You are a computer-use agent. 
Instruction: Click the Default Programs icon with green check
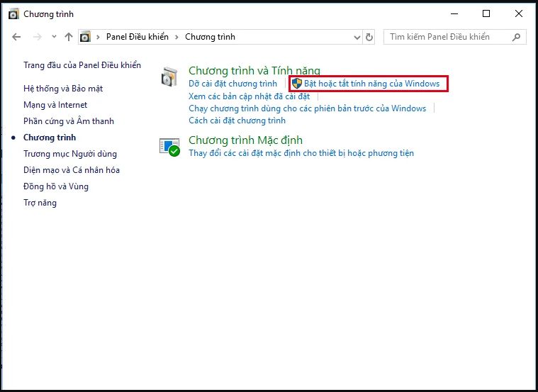pos(170,147)
